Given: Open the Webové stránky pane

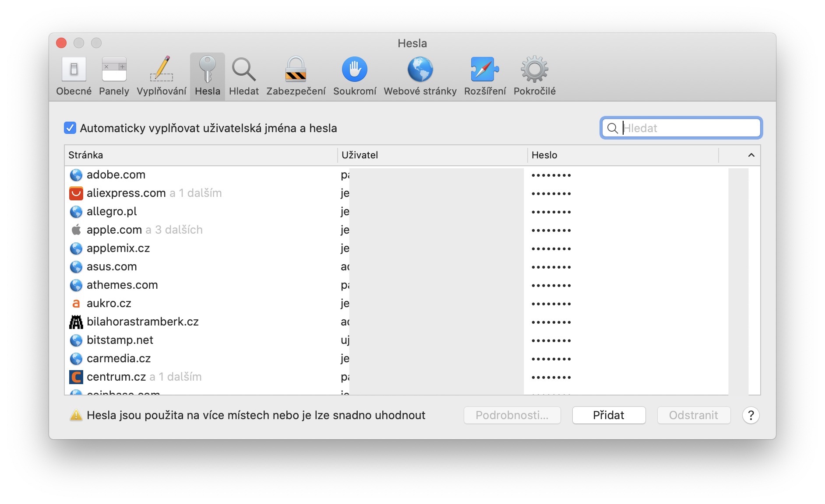Looking at the screenshot, I should tap(420, 76).
